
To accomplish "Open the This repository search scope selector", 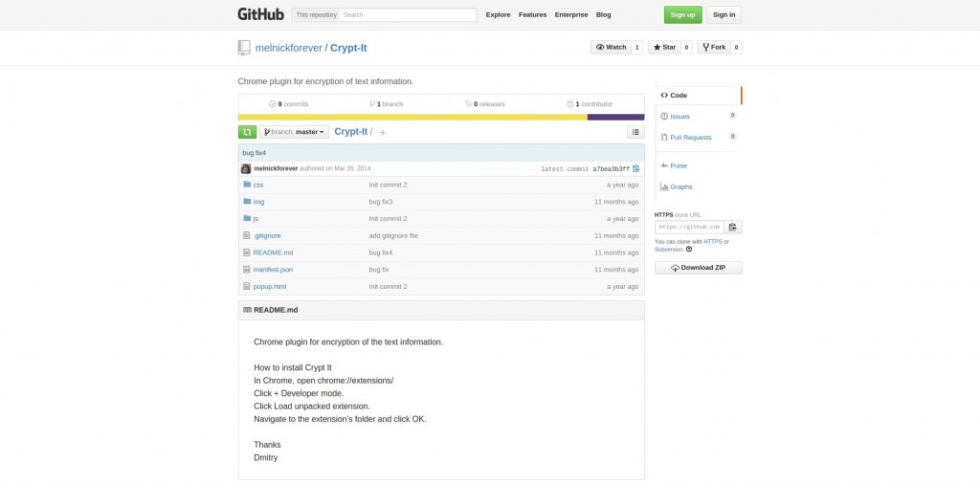I will [x=315, y=15].
